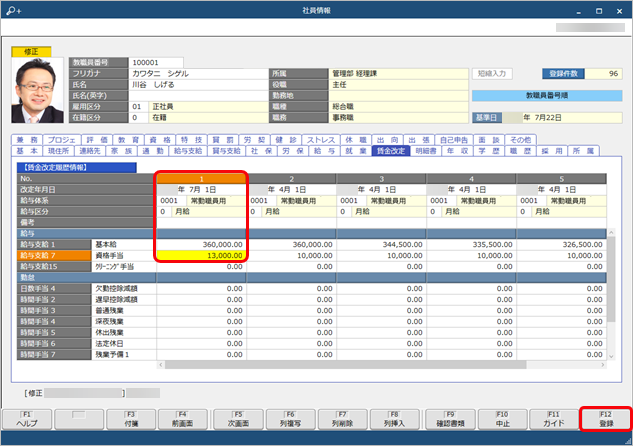Click horizontal scrollbar right arrow
Screen dimensions: 633x446
(x=603, y=365)
